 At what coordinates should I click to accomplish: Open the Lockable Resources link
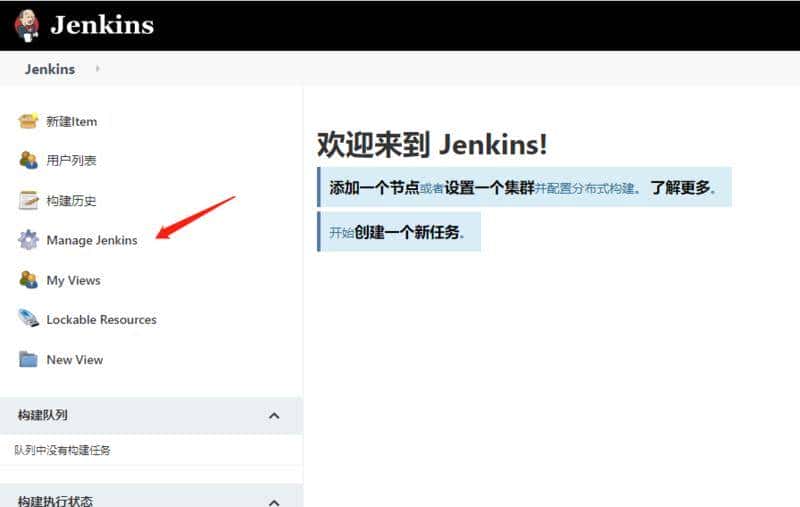pos(102,320)
